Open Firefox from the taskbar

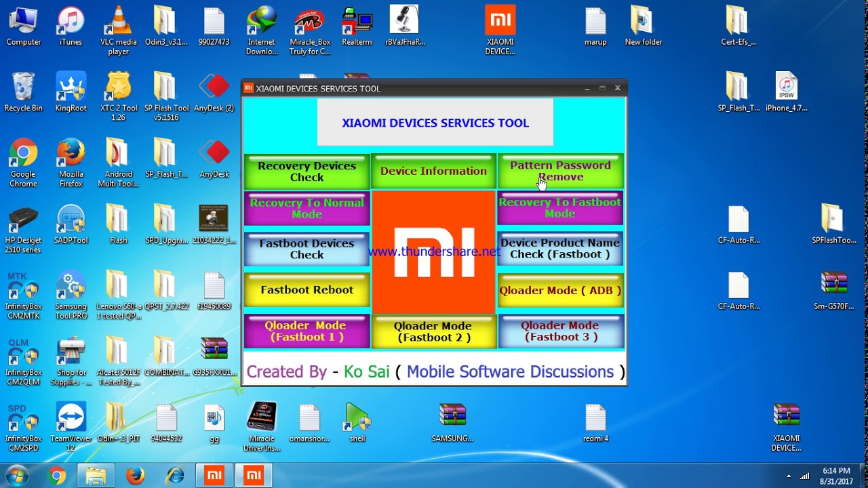pyautogui.click(x=136, y=476)
